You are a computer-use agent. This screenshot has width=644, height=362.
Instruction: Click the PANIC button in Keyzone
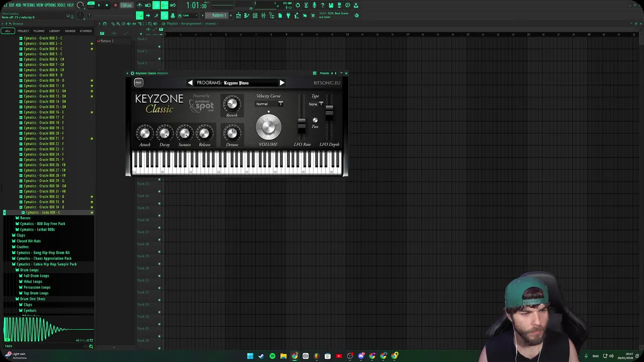click(138, 83)
